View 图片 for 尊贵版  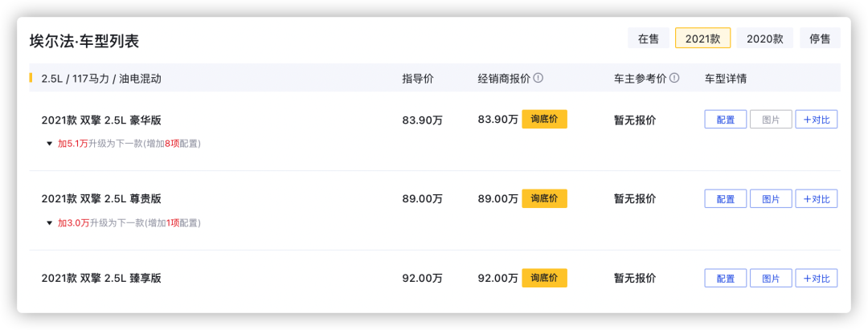pyautogui.click(x=771, y=198)
